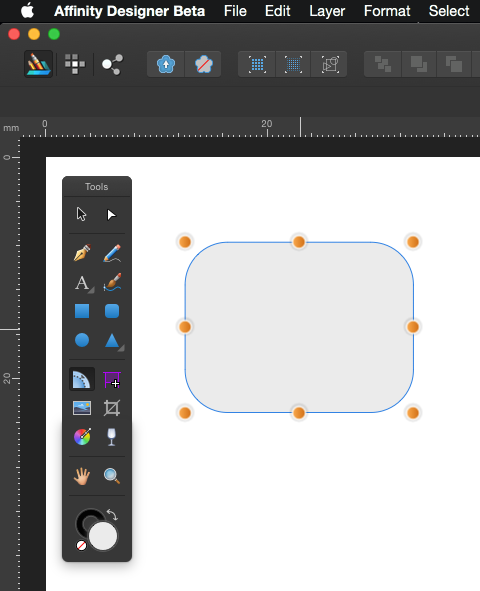The image size is (480, 591).
Task: Set color to none using the red-slash icon
Action: [x=81, y=545]
